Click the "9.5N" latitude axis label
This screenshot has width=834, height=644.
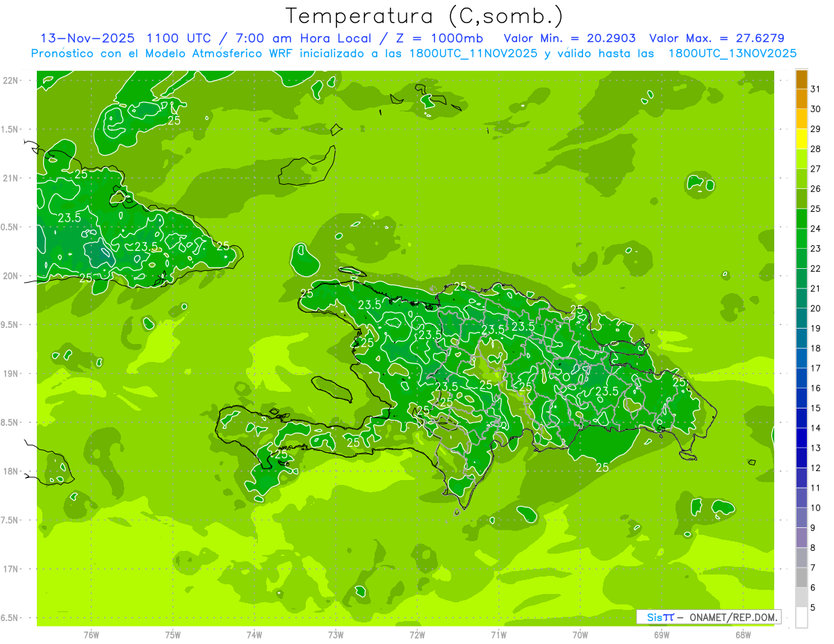click(x=10, y=325)
